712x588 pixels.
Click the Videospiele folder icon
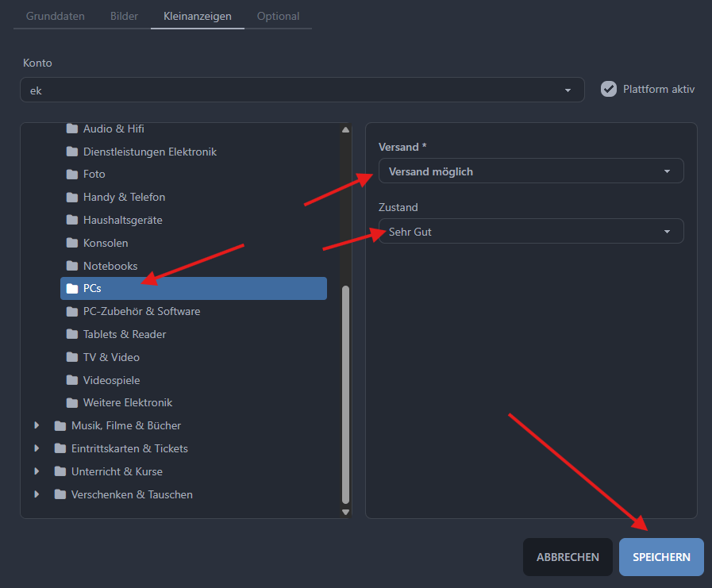(72, 380)
